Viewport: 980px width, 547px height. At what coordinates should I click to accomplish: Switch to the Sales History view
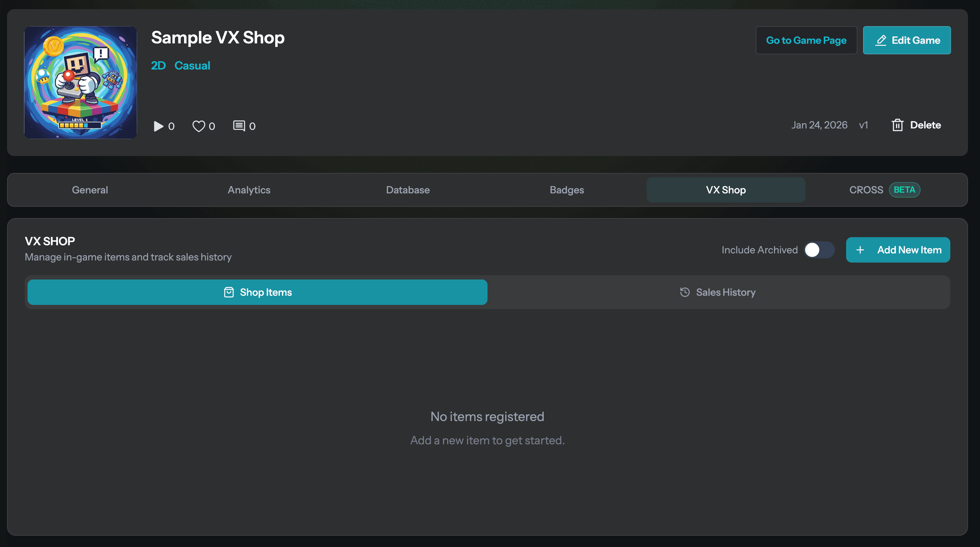(x=717, y=292)
